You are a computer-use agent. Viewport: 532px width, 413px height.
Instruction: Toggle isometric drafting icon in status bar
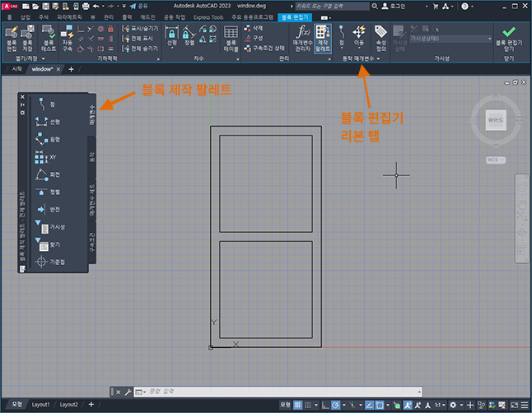(352, 405)
